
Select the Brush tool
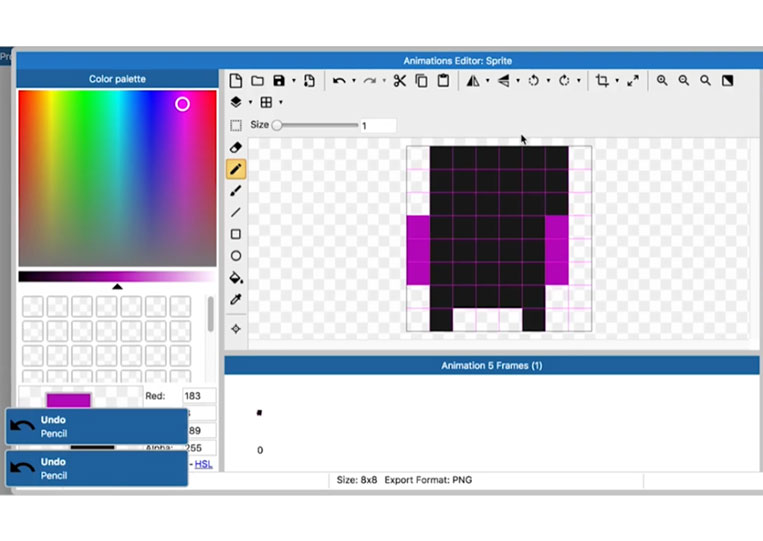(236, 191)
